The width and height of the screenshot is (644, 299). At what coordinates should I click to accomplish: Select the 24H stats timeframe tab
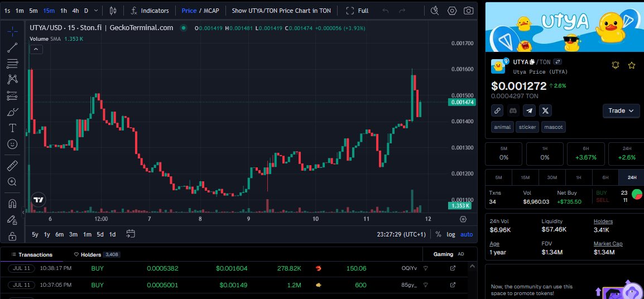632,177
